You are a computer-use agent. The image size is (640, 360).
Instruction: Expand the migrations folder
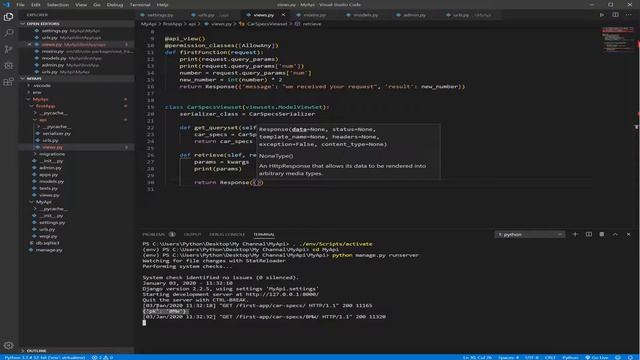[52, 154]
